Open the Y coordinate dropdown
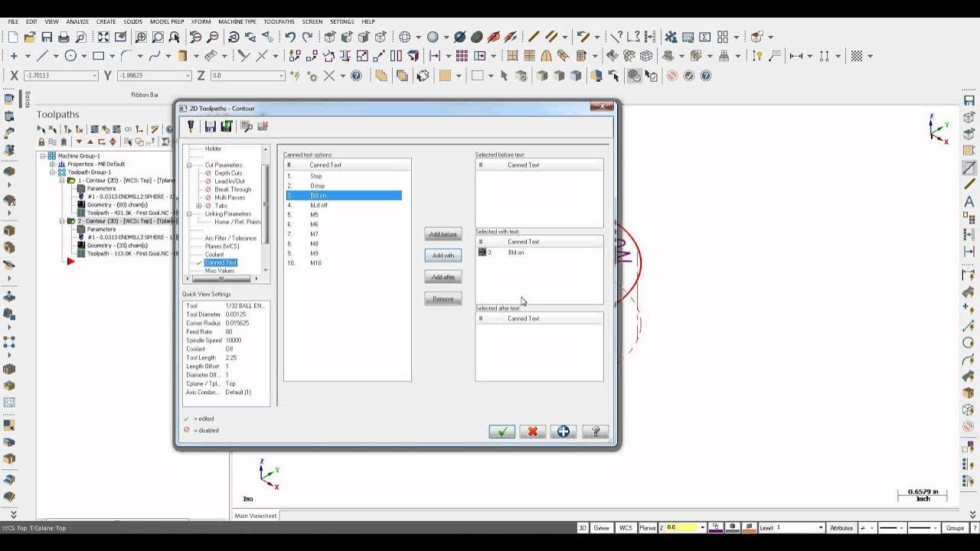 [188, 76]
